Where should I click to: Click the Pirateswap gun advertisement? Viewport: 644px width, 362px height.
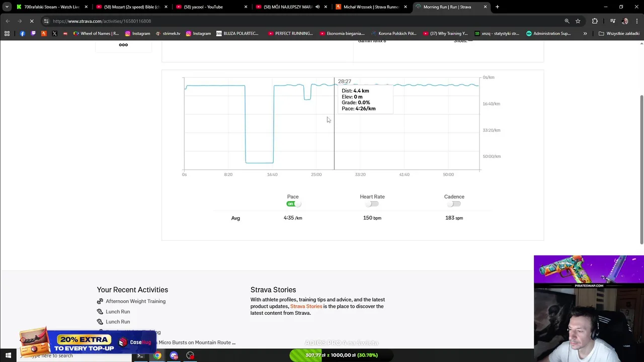(589, 272)
